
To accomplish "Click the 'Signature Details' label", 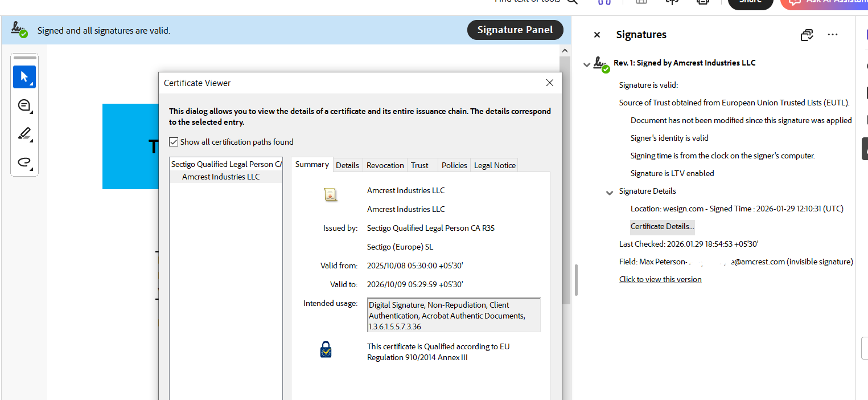I will [x=648, y=191].
